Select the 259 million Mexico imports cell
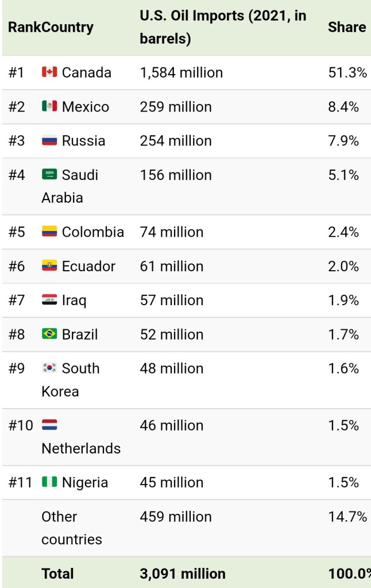This screenshot has height=588, width=371. click(x=176, y=107)
